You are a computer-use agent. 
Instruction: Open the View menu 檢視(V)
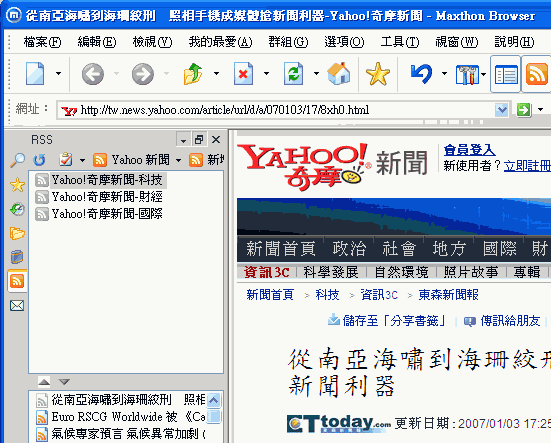click(153, 42)
